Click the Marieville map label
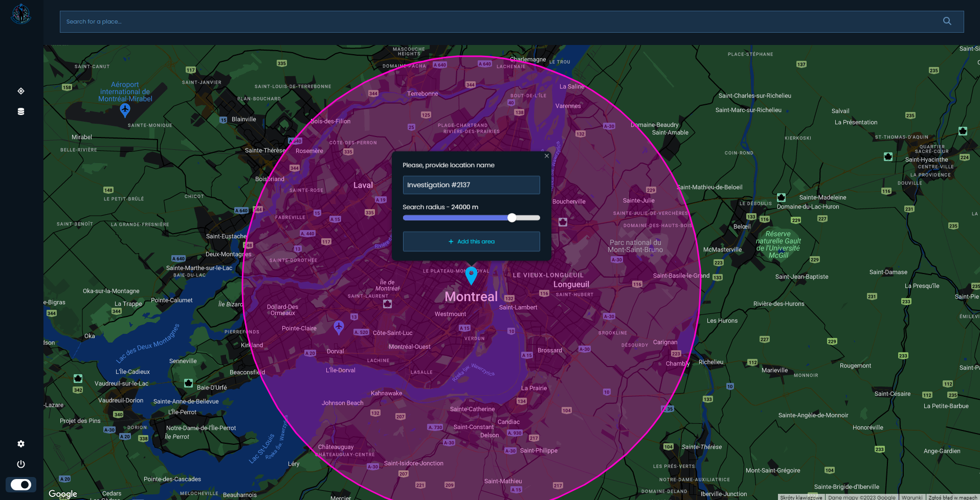Viewport: 980px width, 500px height. (775, 370)
